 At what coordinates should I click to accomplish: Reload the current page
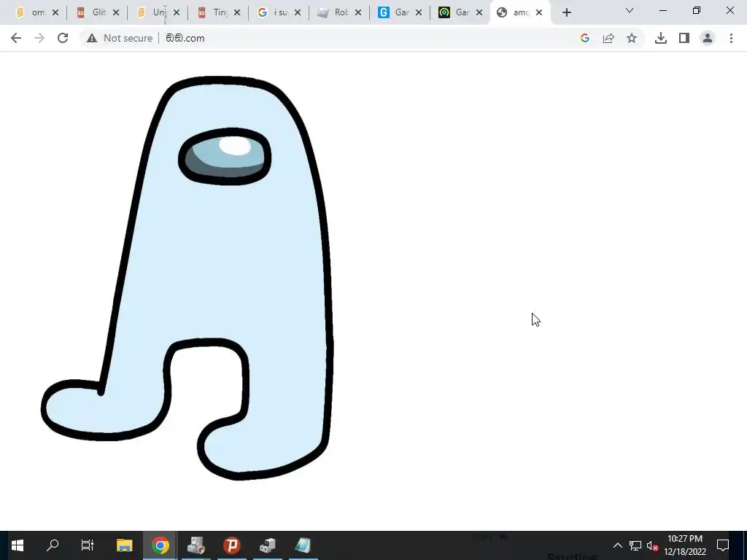pos(63,38)
